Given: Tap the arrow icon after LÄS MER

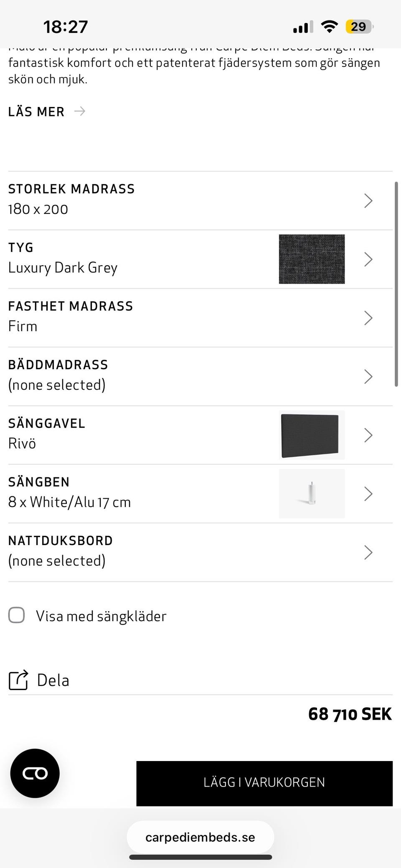Looking at the screenshot, I should pos(79,111).
